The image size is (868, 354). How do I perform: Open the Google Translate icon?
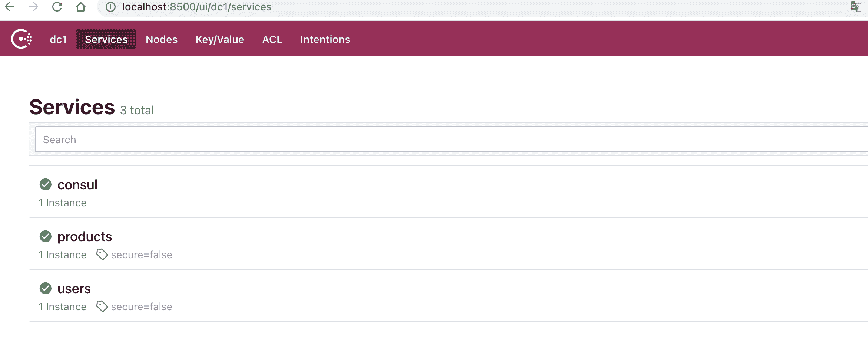[x=855, y=7]
